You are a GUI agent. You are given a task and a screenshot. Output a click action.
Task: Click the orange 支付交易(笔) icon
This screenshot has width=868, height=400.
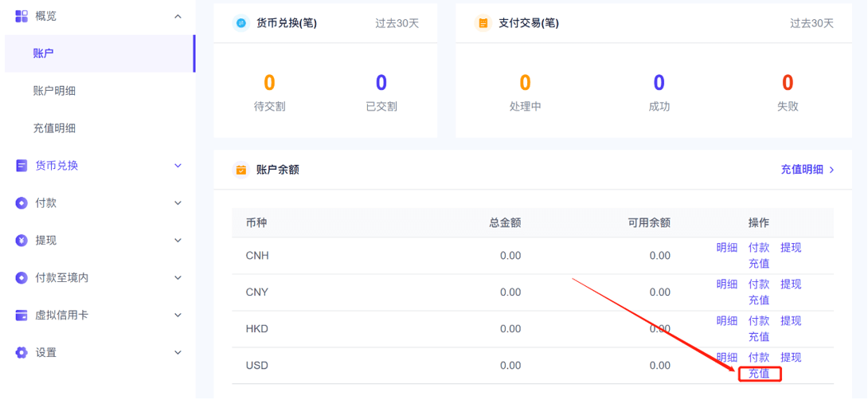pyautogui.click(x=483, y=23)
